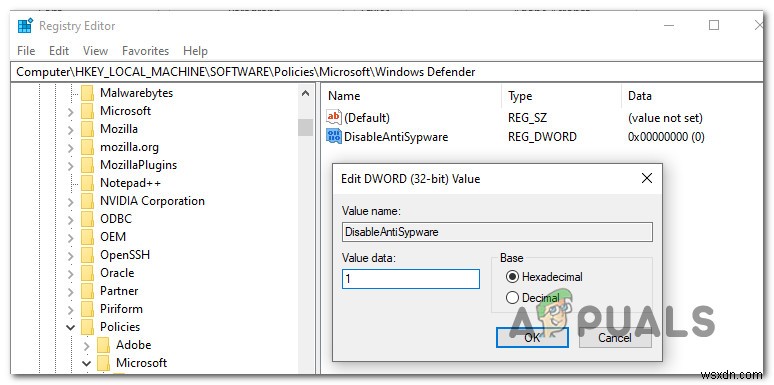Expand the Adobe key under Policies
Image resolution: width=774 pixels, height=385 pixels.
point(87,346)
